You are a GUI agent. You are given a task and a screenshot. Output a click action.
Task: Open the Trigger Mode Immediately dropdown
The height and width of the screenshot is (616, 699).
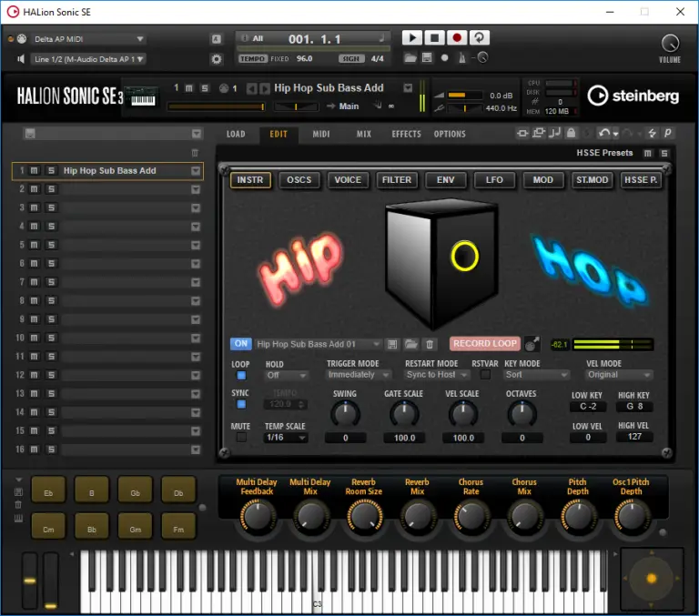click(359, 375)
